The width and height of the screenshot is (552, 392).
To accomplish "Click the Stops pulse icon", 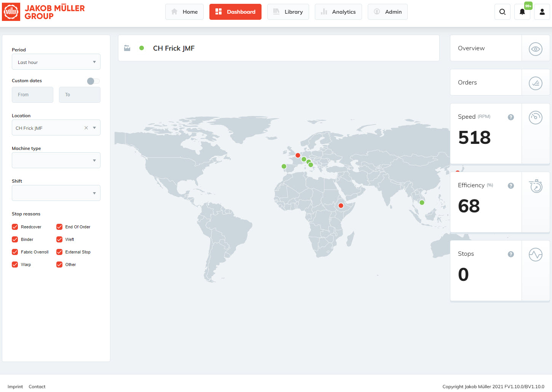I will [x=536, y=254].
